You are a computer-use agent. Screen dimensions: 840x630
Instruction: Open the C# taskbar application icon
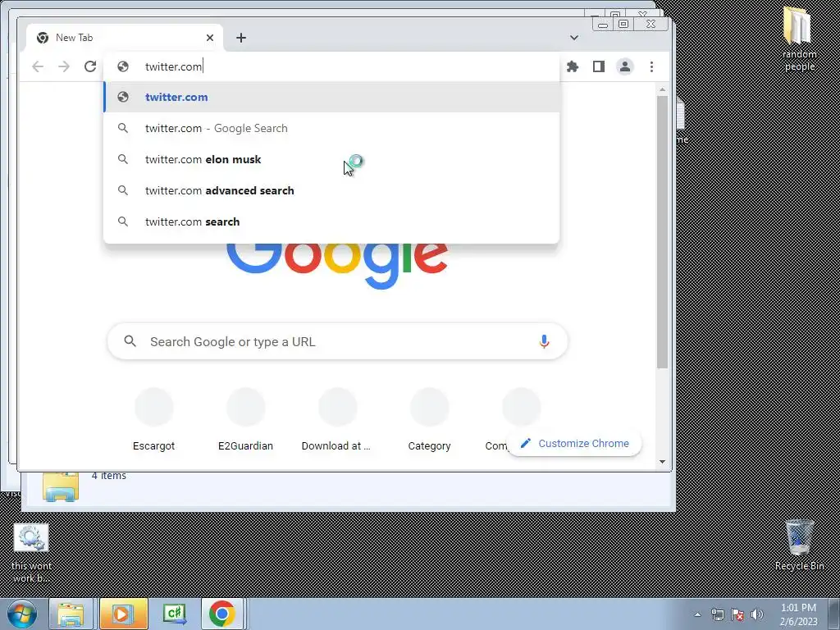tap(176, 614)
